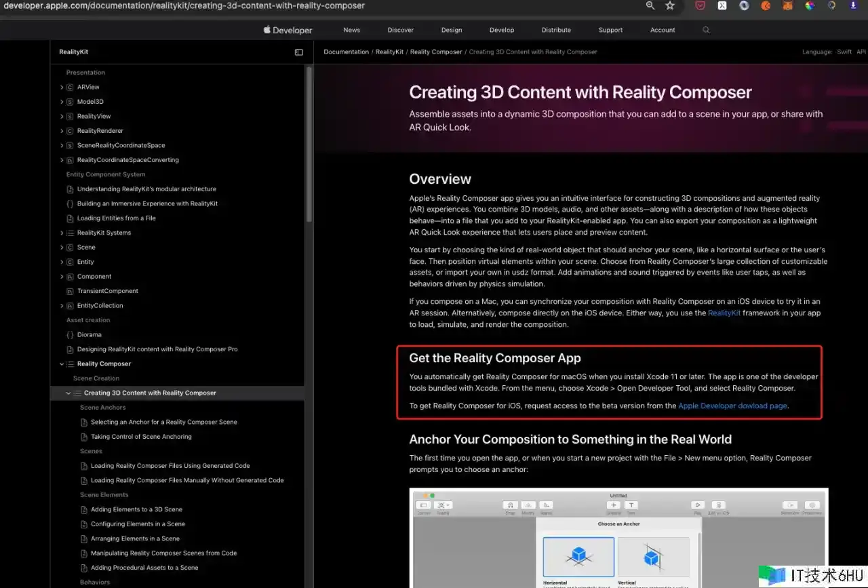Open the Support menu item

[x=610, y=30]
